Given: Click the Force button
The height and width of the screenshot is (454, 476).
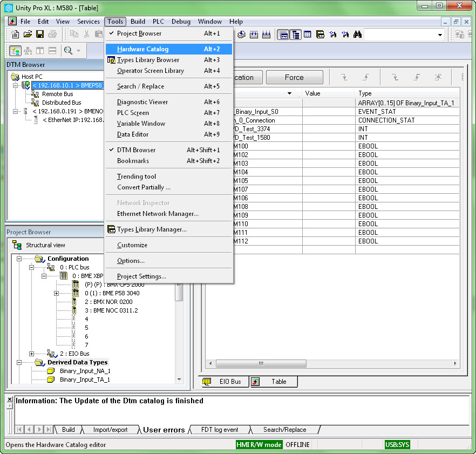Looking at the screenshot, I should [x=294, y=77].
